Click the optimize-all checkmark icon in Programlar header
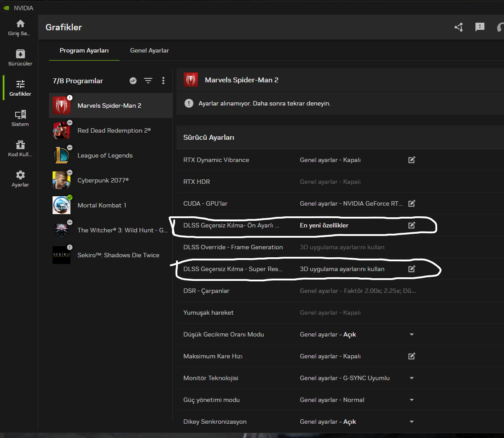504x438 pixels. [x=133, y=81]
